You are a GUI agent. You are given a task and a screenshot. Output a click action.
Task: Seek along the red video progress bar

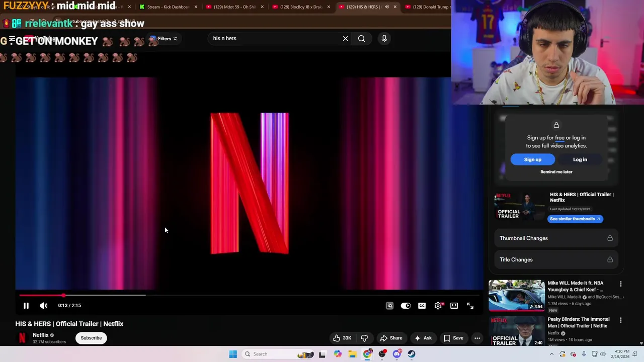click(x=249, y=295)
